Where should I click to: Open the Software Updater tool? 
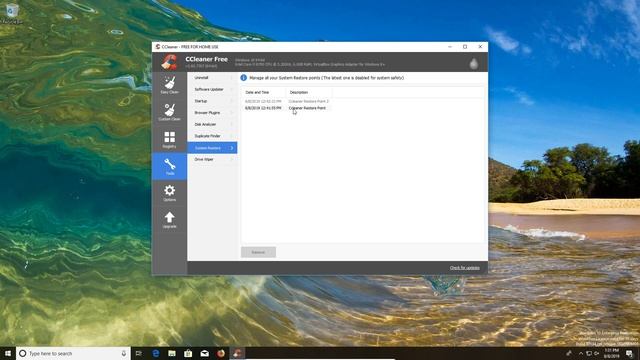(x=212, y=89)
